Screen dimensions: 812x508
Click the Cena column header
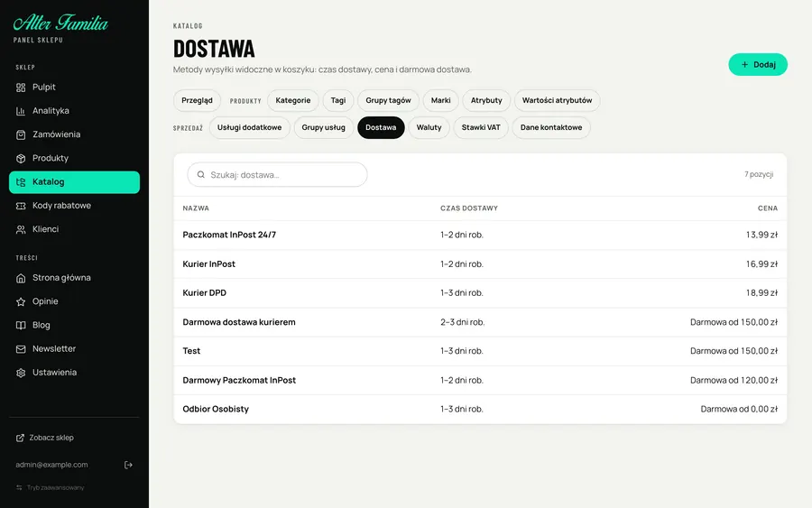coord(768,208)
